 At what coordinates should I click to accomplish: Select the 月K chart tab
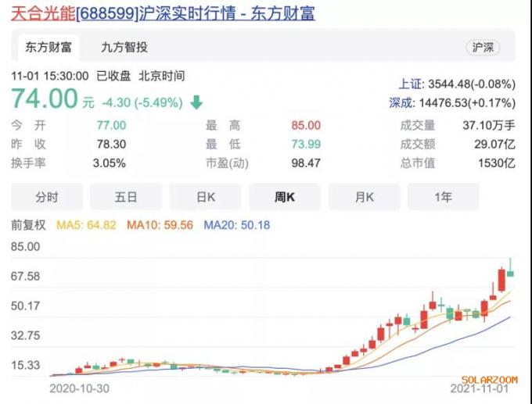364,197
